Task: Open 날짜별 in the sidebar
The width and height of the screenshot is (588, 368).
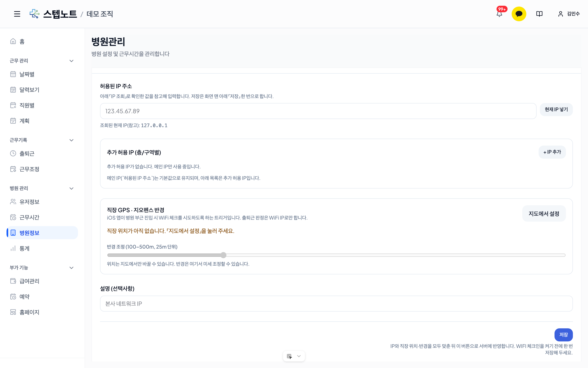Action: click(42, 74)
